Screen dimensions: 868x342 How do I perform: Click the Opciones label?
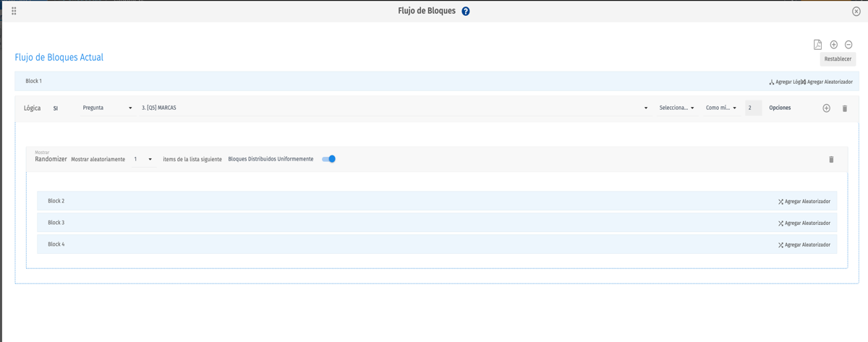point(780,108)
